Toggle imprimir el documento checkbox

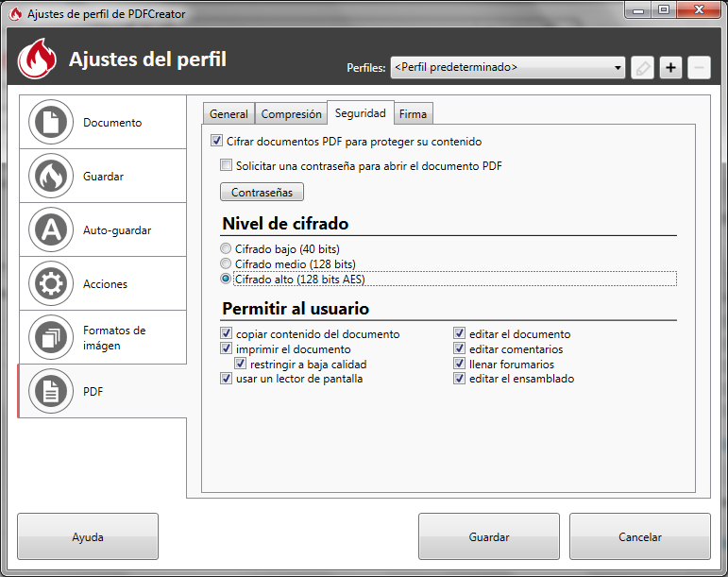tap(226, 348)
